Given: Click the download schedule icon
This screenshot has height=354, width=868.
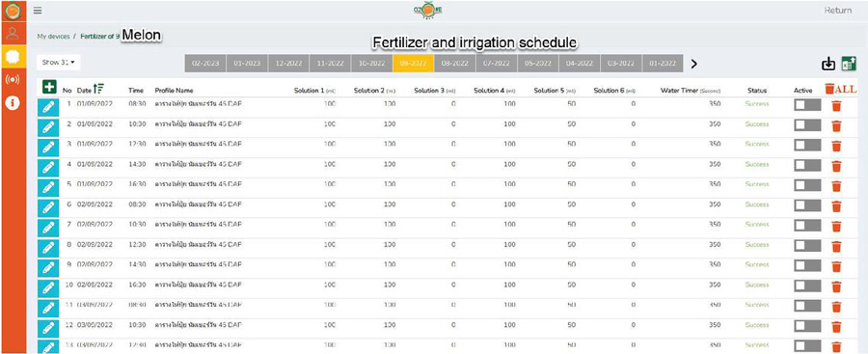Looking at the screenshot, I should (828, 65).
